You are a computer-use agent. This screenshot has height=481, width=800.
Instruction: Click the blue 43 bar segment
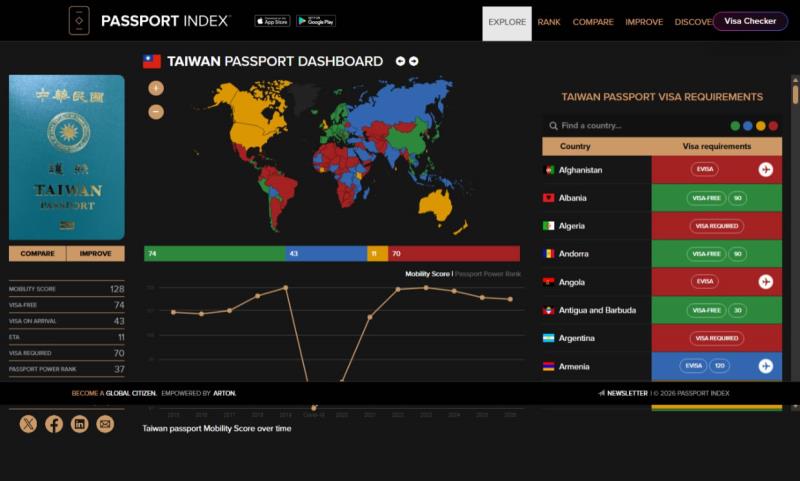326,254
